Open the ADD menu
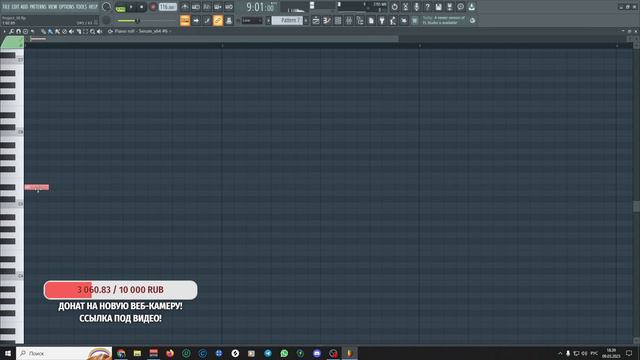The width and height of the screenshot is (640, 360). tap(24, 7)
